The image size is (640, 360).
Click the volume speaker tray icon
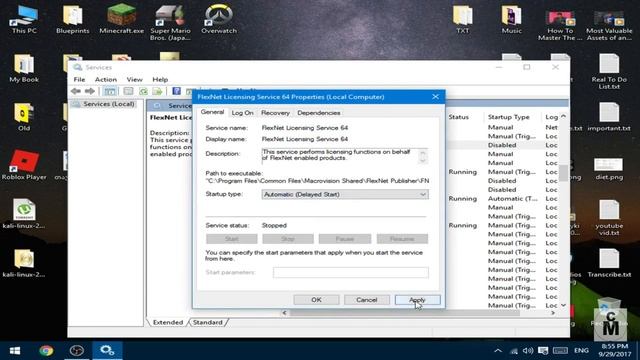tap(528, 351)
